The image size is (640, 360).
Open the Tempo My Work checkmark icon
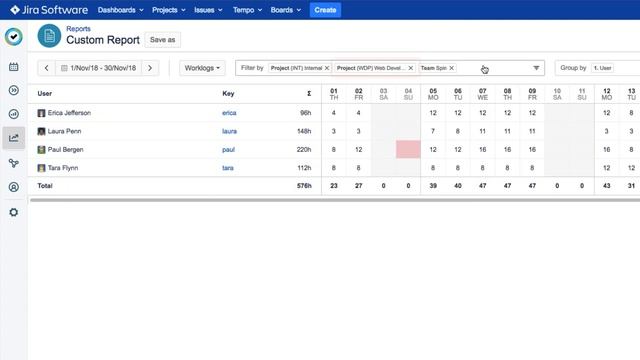pyautogui.click(x=14, y=37)
